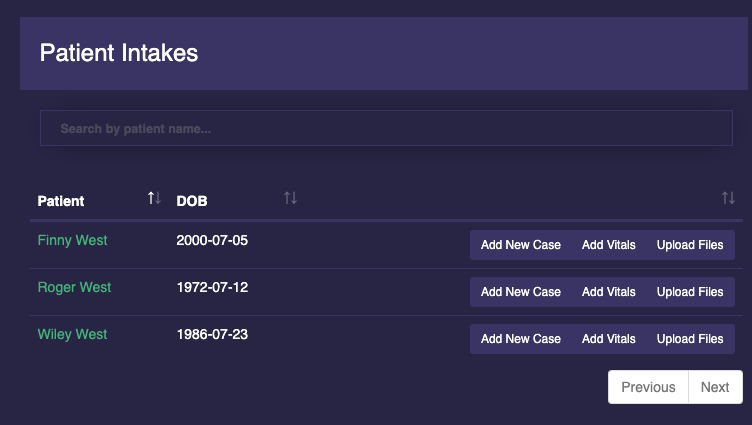Search by patient name field
The height and width of the screenshot is (425, 752).
[x=384, y=129]
